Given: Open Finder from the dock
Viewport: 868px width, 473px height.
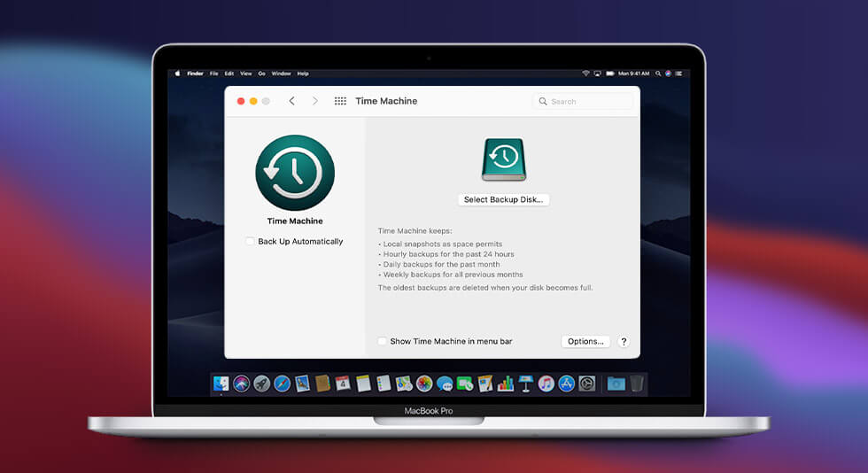Looking at the screenshot, I should [221, 384].
